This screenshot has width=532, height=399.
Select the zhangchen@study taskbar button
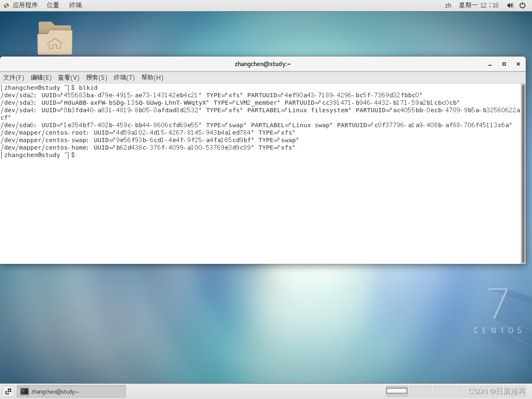point(71,391)
